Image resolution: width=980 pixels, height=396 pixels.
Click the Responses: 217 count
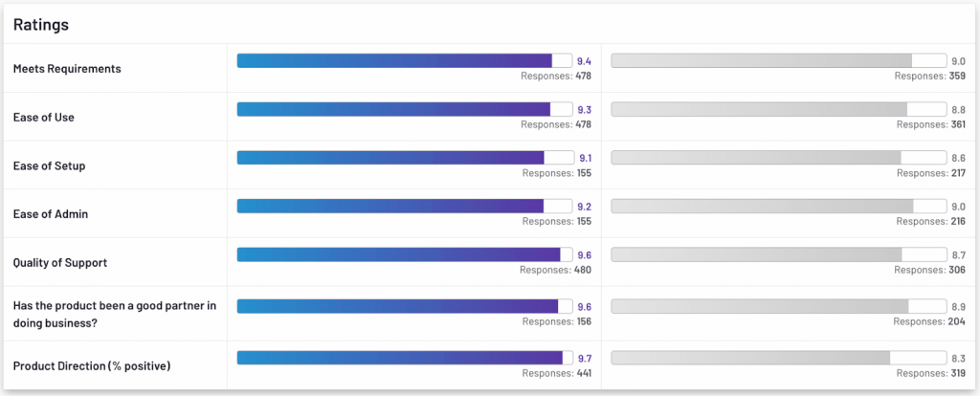click(929, 173)
